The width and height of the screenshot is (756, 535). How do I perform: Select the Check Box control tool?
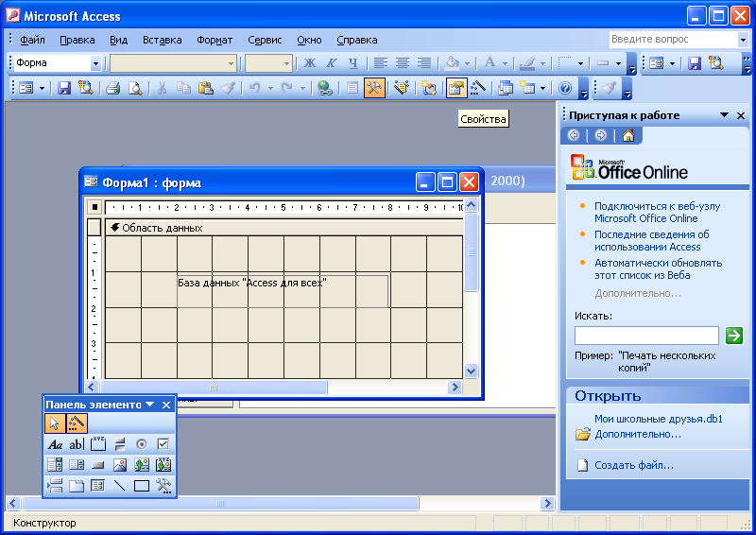coord(163,444)
